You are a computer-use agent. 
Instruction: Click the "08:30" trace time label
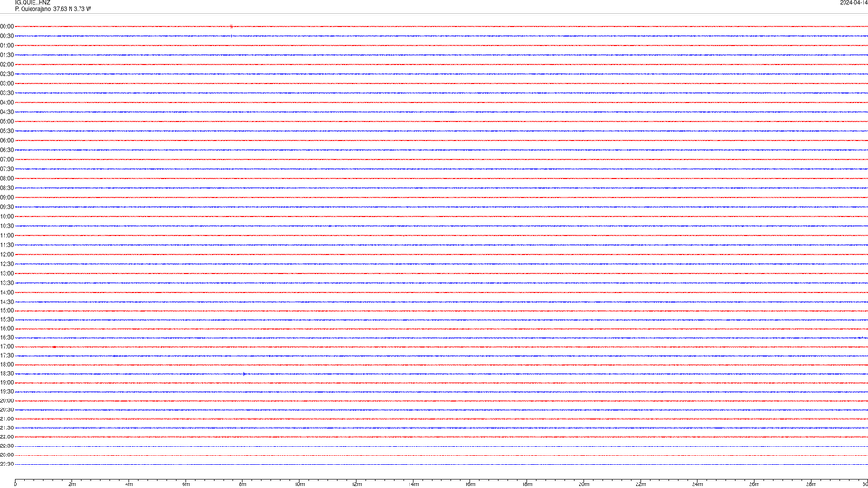(6, 188)
